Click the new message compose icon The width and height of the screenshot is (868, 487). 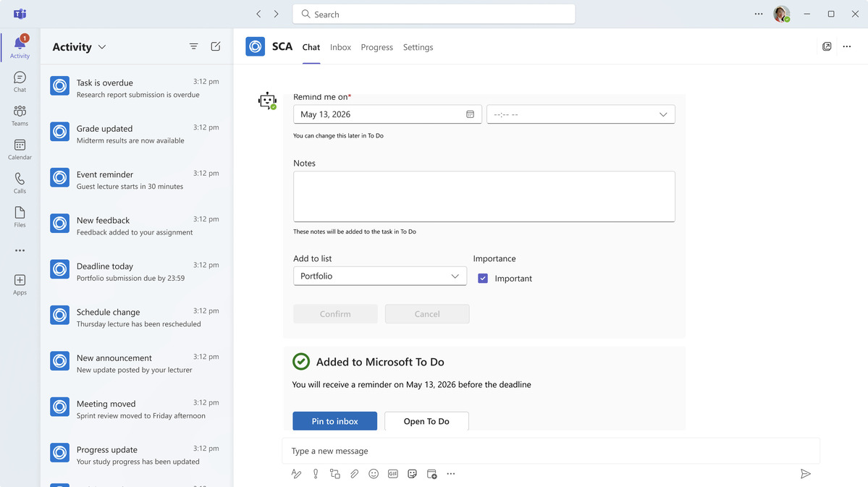[216, 46]
